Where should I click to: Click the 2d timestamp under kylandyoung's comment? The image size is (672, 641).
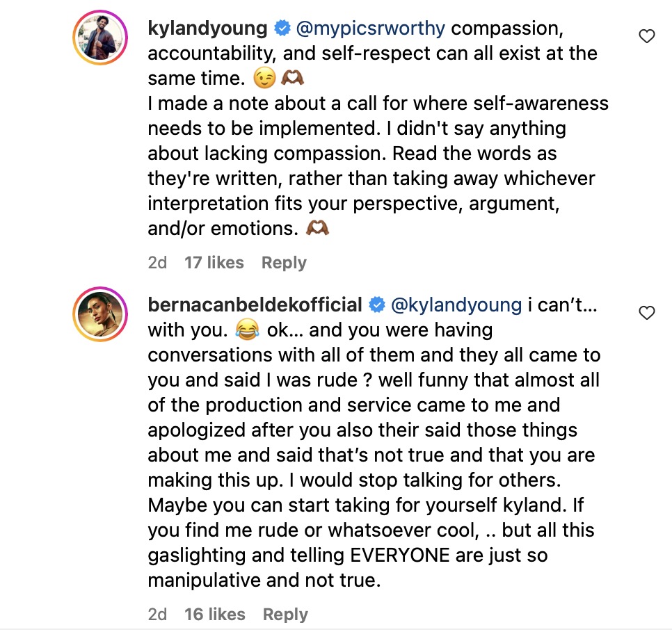tap(158, 263)
